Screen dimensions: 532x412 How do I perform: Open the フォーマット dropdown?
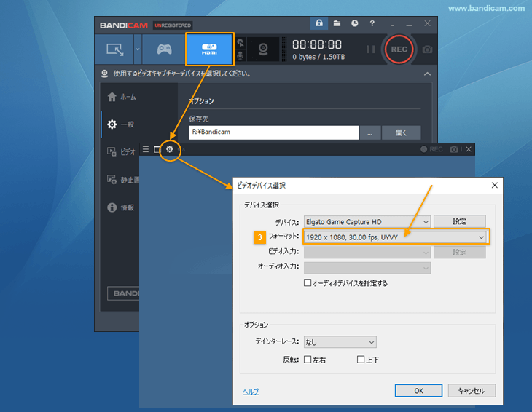tap(395, 237)
